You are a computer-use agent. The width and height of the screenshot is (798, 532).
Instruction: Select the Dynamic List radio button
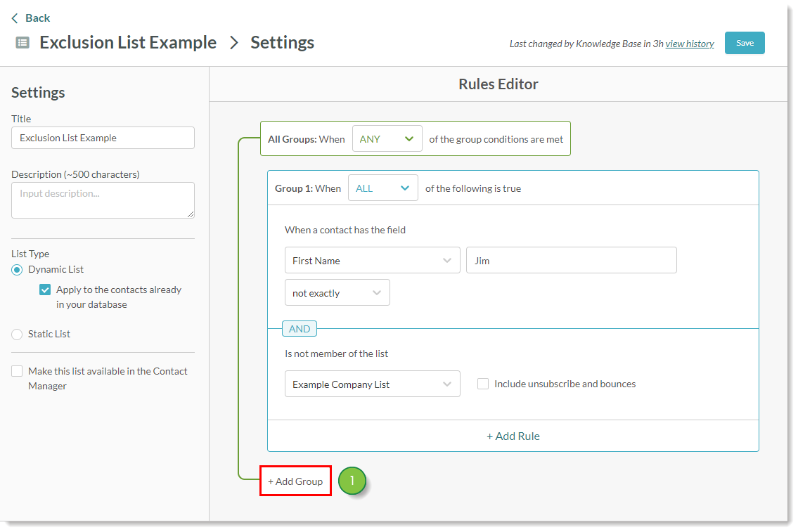pos(17,270)
